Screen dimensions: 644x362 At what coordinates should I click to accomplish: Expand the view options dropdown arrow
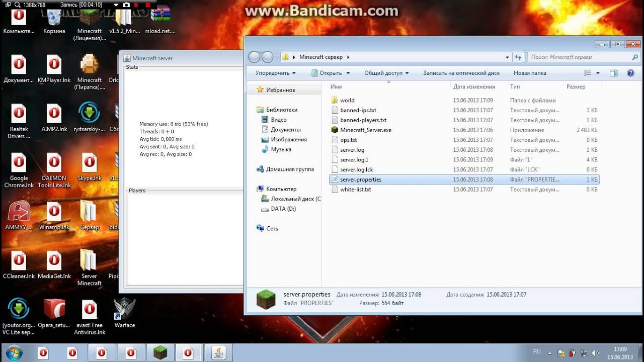coord(598,73)
